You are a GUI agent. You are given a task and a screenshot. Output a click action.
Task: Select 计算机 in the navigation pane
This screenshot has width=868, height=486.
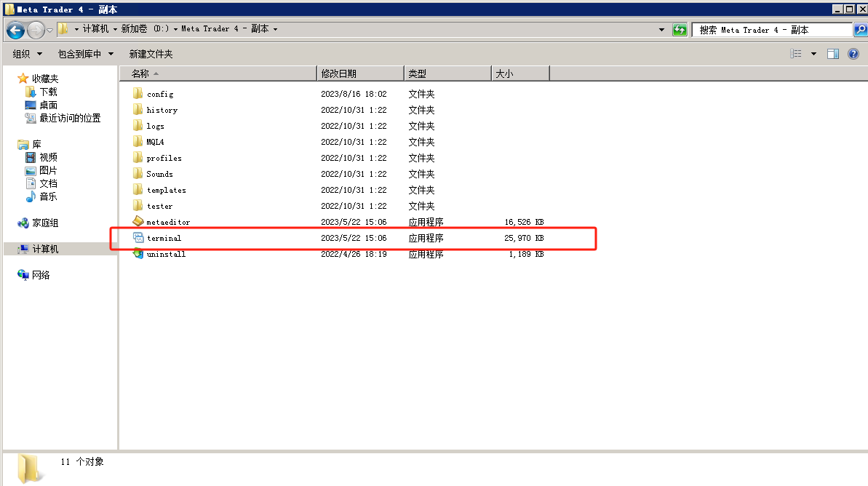pyautogui.click(x=45, y=249)
